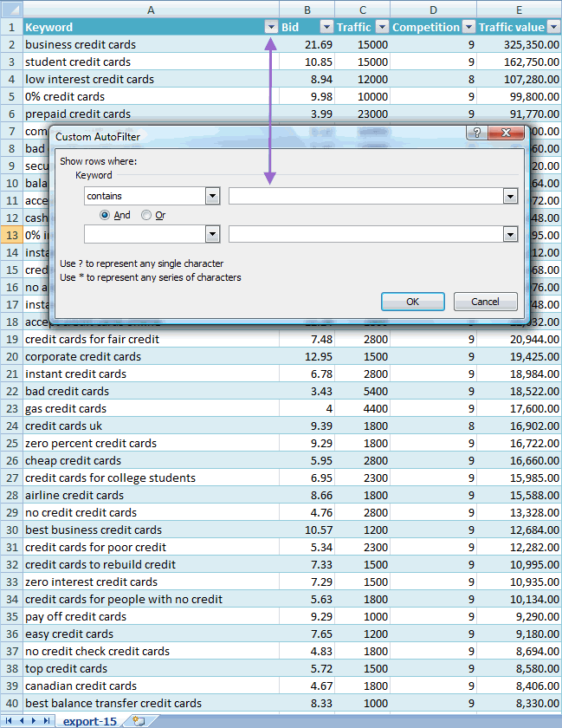The image size is (562, 728).
Task: Close the Custom AutoFilter dialog
Action: 506,133
